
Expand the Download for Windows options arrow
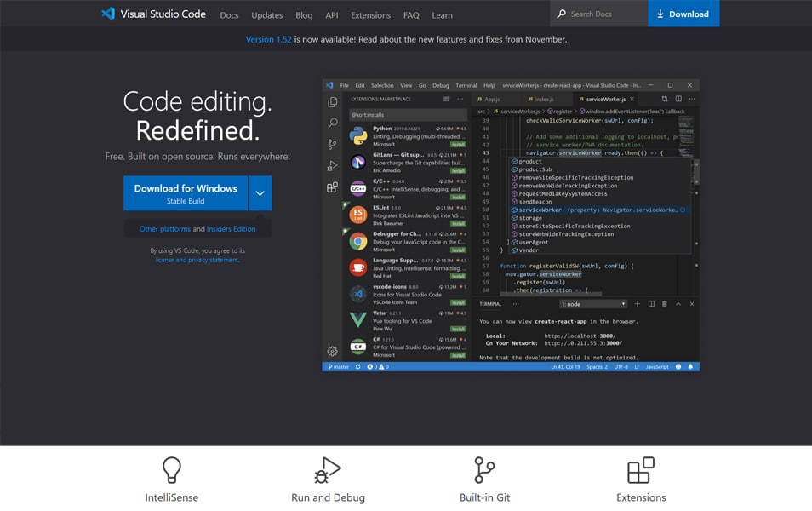point(260,192)
